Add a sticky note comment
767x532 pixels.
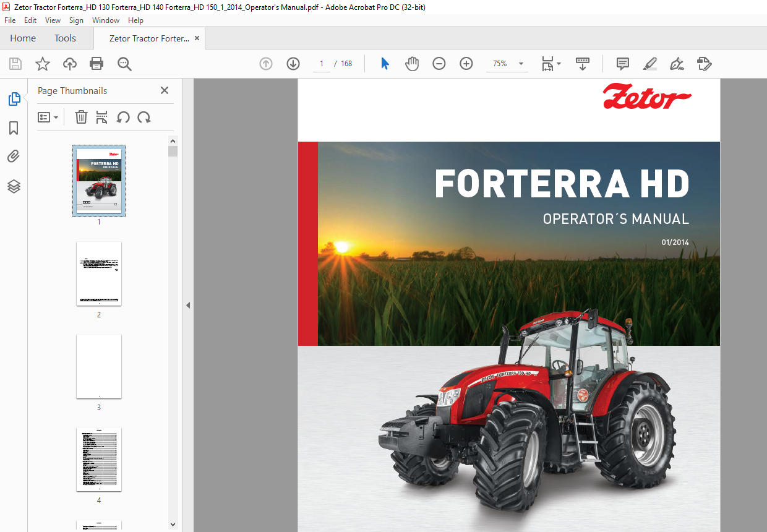(x=623, y=64)
